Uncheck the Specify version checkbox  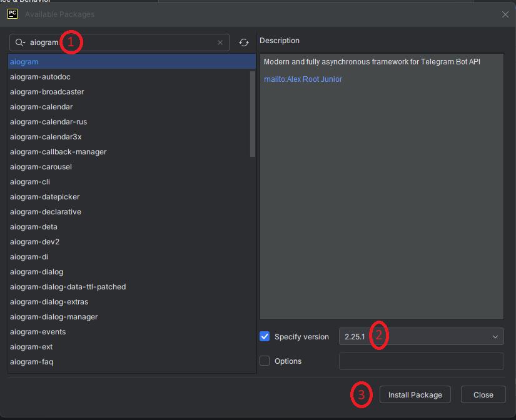(x=265, y=336)
